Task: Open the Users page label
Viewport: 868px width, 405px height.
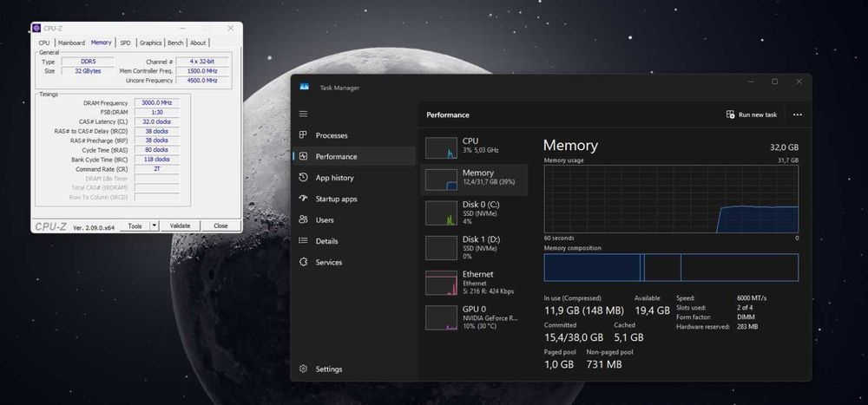Action: (x=325, y=219)
